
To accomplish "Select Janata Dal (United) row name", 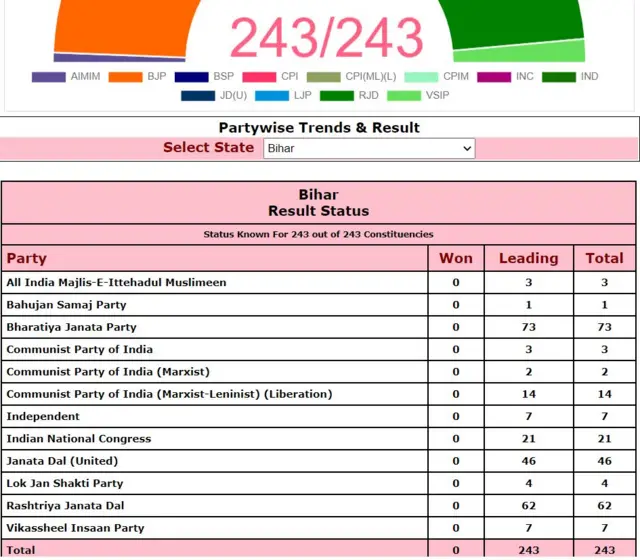I will click(x=62, y=461).
